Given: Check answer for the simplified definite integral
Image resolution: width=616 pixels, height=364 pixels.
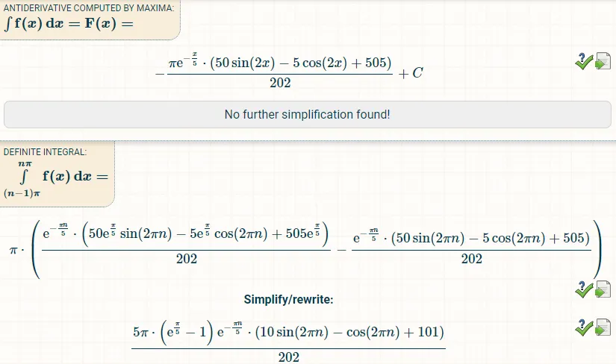Looking at the screenshot, I should tap(584, 328).
